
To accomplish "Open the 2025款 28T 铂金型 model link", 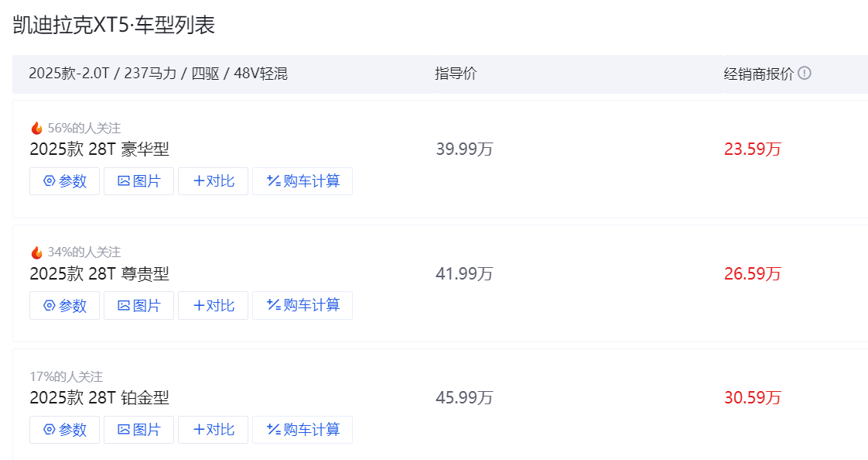I will click(99, 397).
